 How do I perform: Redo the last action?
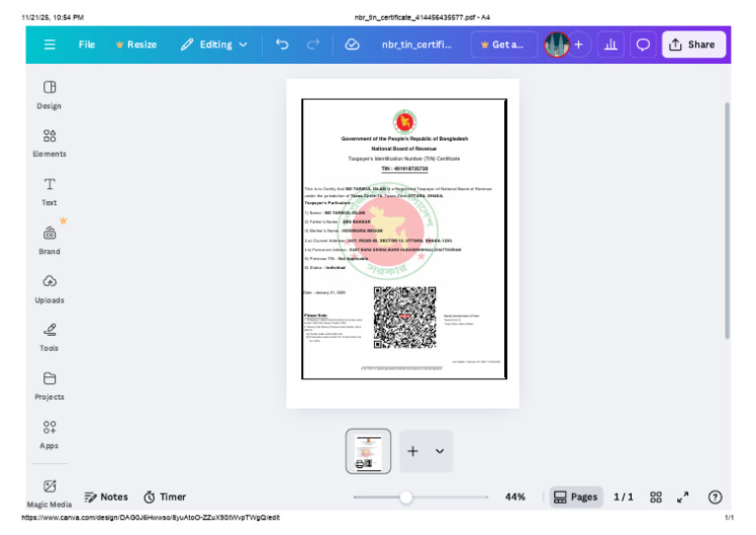[x=313, y=45]
